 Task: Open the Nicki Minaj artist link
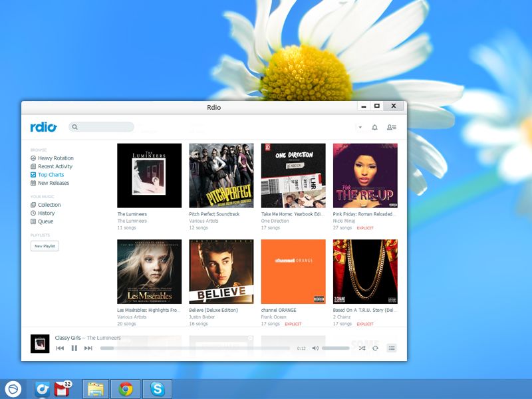[344, 221]
